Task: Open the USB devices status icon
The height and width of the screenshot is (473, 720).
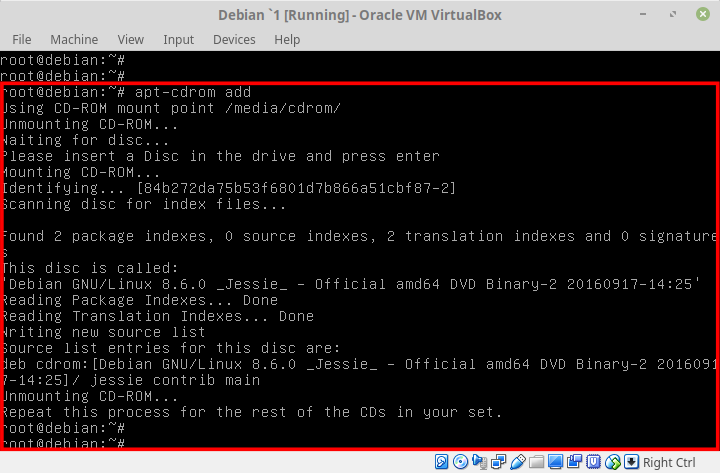Action: point(518,462)
